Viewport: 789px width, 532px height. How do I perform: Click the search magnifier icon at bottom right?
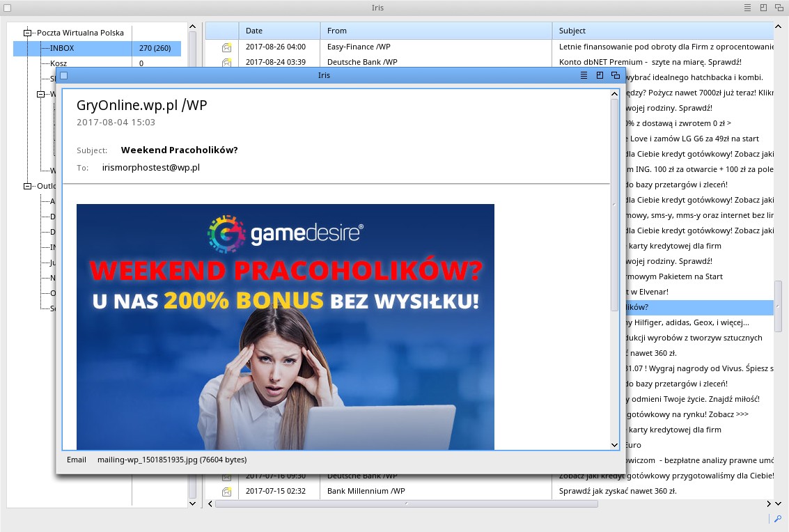[x=778, y=519]
